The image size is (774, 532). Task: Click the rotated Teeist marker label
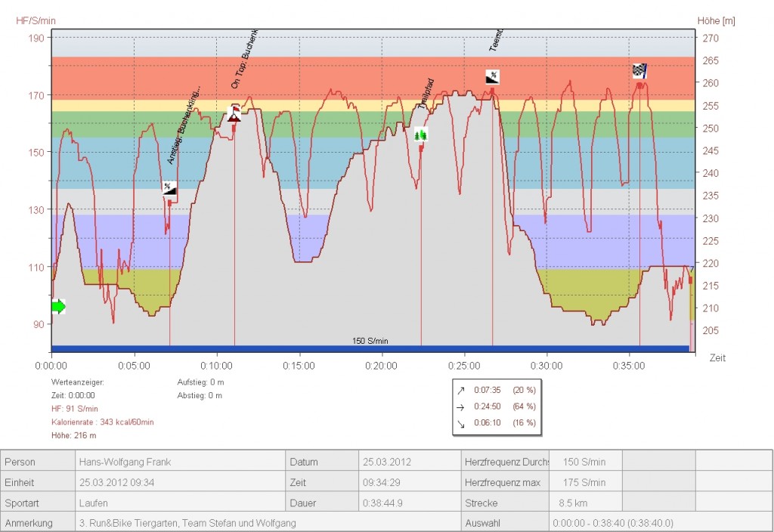click(x=494, y=38)
